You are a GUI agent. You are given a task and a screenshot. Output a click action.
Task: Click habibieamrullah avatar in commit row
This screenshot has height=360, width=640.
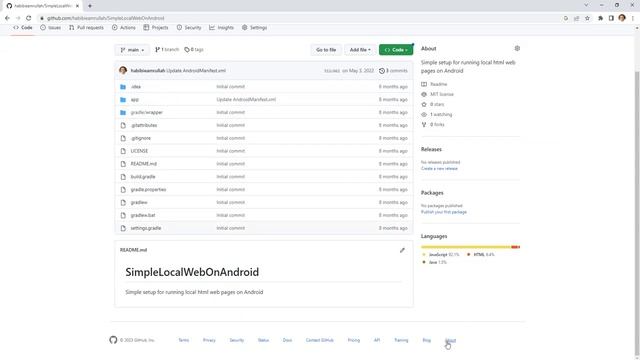coord(123,70)
